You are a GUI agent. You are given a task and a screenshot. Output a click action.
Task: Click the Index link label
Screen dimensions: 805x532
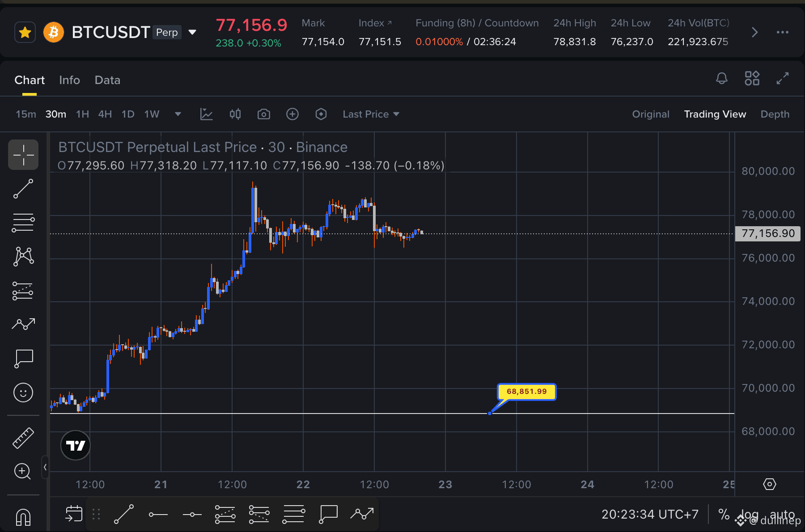pyautogui.click(x=375, y=23)
